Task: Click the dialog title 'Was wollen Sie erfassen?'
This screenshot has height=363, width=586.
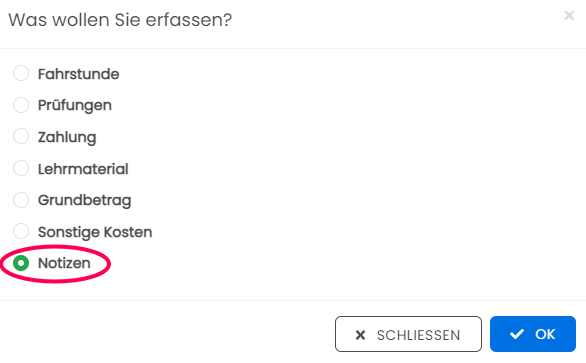Action: (120, 20)
